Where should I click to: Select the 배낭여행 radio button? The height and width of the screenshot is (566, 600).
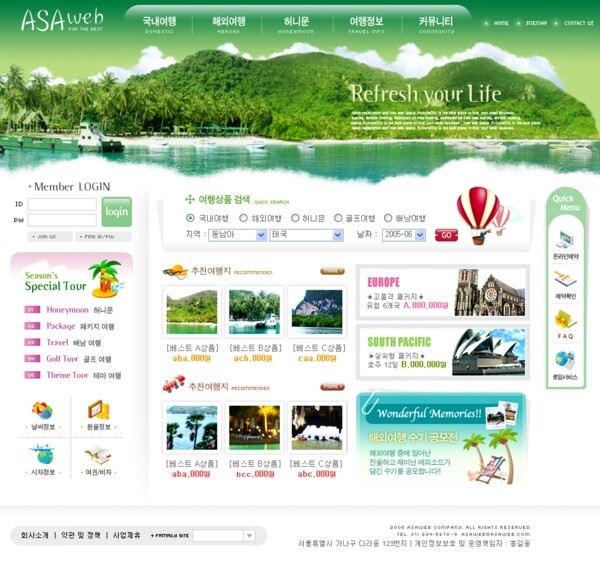click(388, 218)
